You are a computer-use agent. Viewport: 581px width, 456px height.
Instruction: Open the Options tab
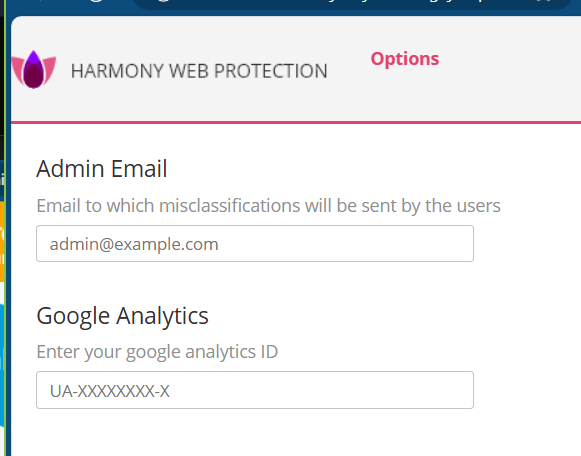(405, 59)
